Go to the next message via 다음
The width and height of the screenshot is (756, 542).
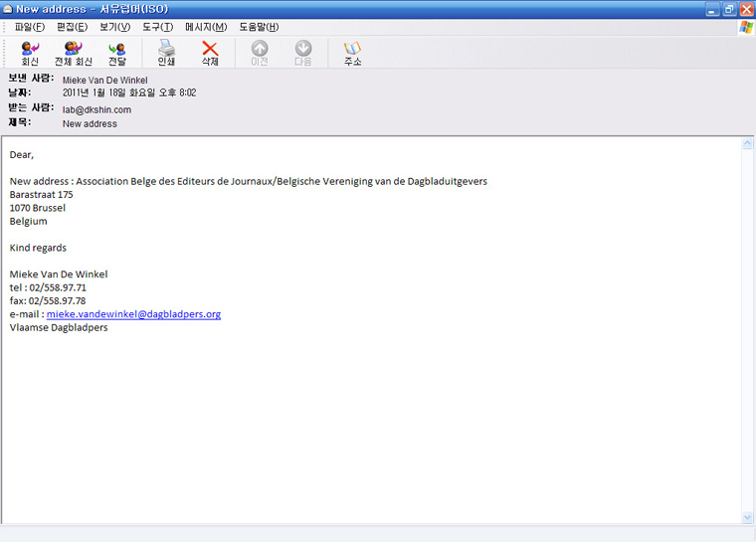[302, 53]
